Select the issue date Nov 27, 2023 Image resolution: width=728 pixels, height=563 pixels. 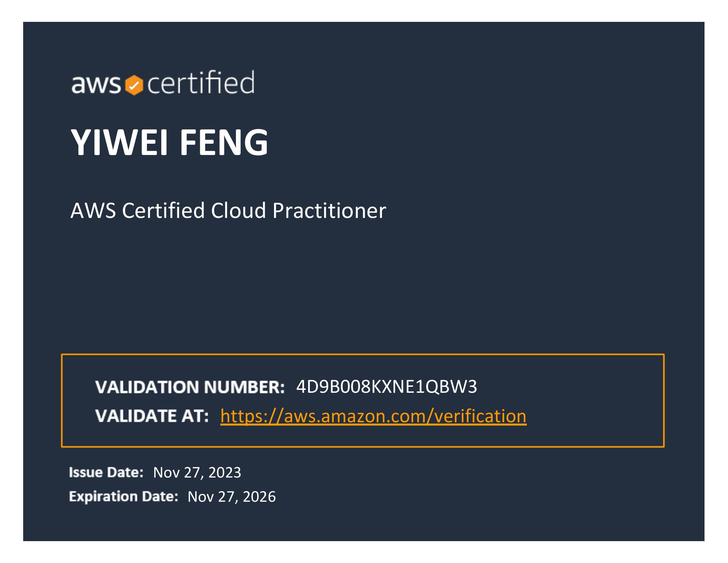tap(197, 473)
